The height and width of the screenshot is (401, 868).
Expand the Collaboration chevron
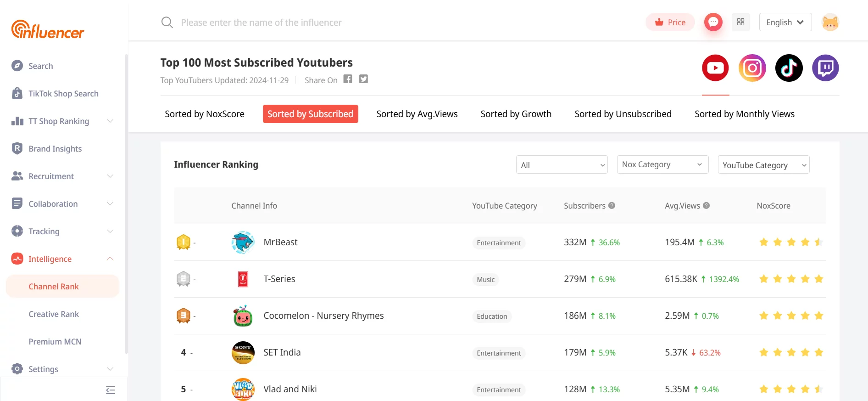(x=110, y=203)
